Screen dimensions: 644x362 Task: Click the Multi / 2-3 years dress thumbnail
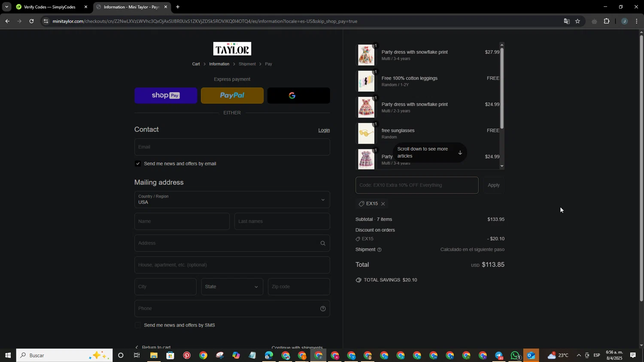366,107
